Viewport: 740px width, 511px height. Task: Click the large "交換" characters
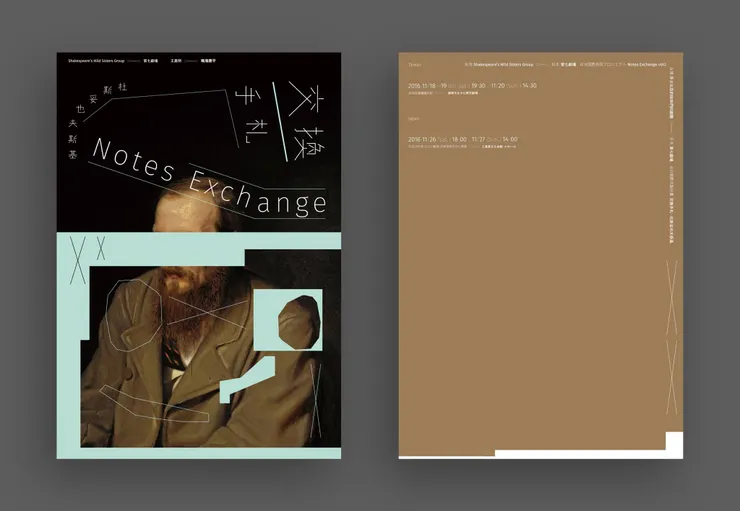coord(307,120)
